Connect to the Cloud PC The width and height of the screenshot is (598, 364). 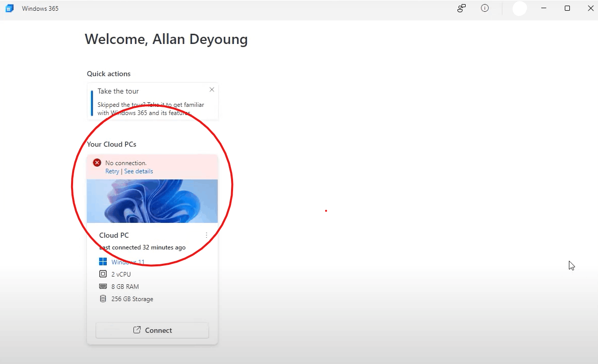152,330
